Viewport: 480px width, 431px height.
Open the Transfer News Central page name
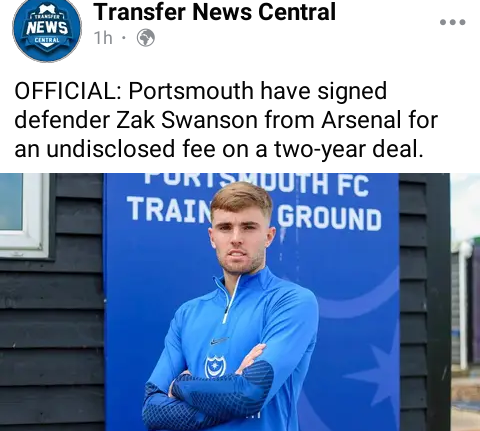214,12
